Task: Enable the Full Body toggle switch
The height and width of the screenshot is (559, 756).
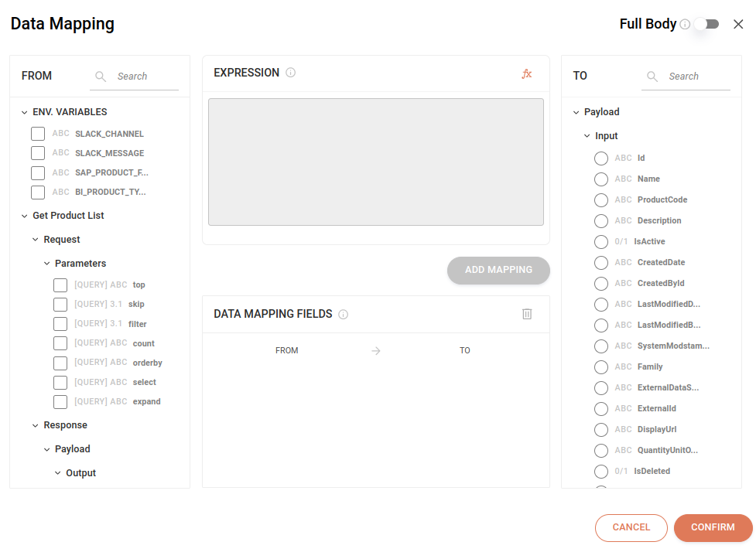Action: coord(706,24)
